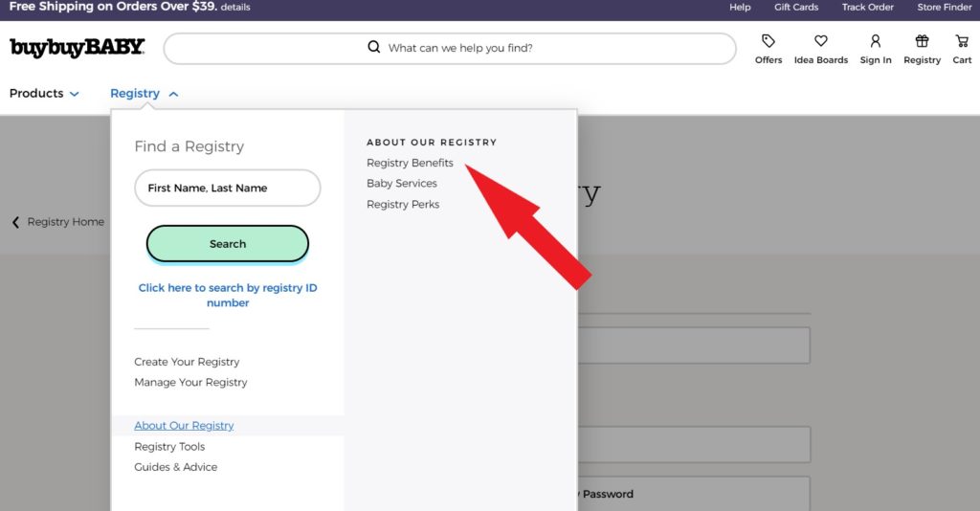This screenshot has height=511, width=980.
Task: Click the search magnifying glass icon
Action: tap(374, 48)
